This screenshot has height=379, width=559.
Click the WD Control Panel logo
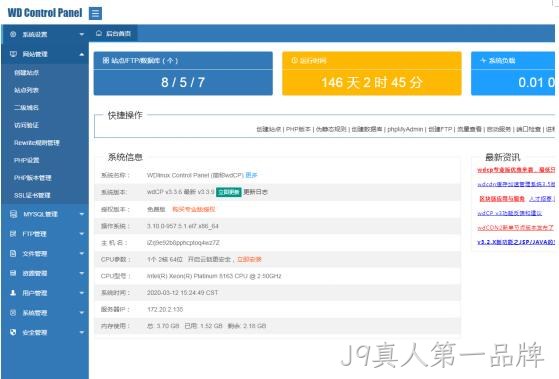tap(45, 13)
